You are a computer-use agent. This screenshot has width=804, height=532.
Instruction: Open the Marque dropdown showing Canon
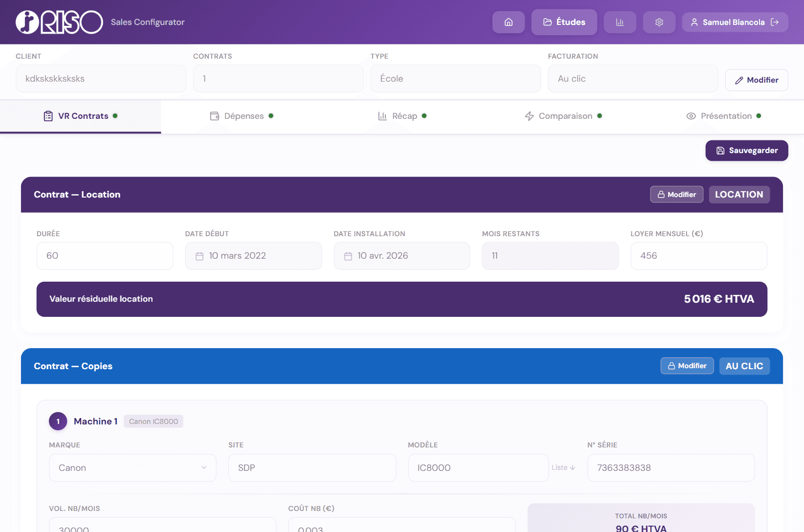pyautogui.click(x=132, y=467)
